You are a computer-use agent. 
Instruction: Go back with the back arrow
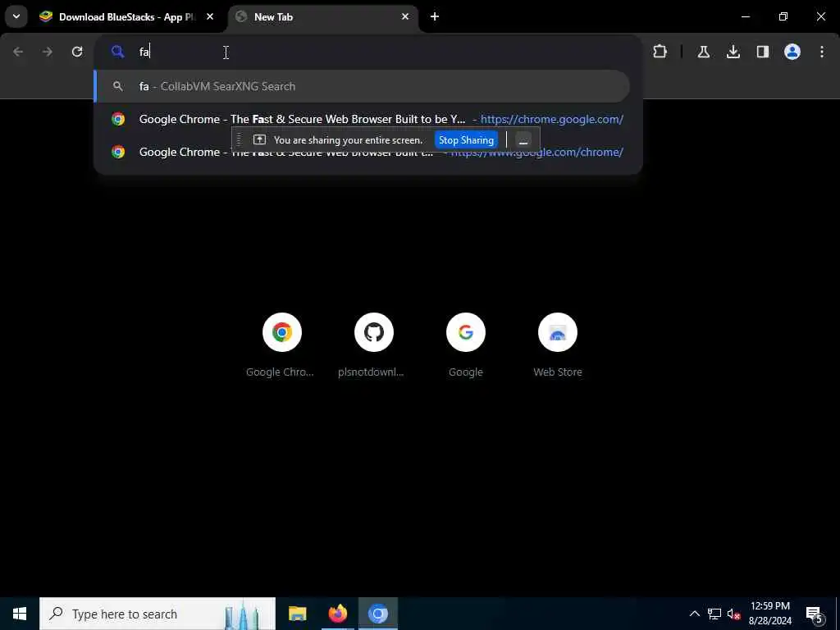18,52
